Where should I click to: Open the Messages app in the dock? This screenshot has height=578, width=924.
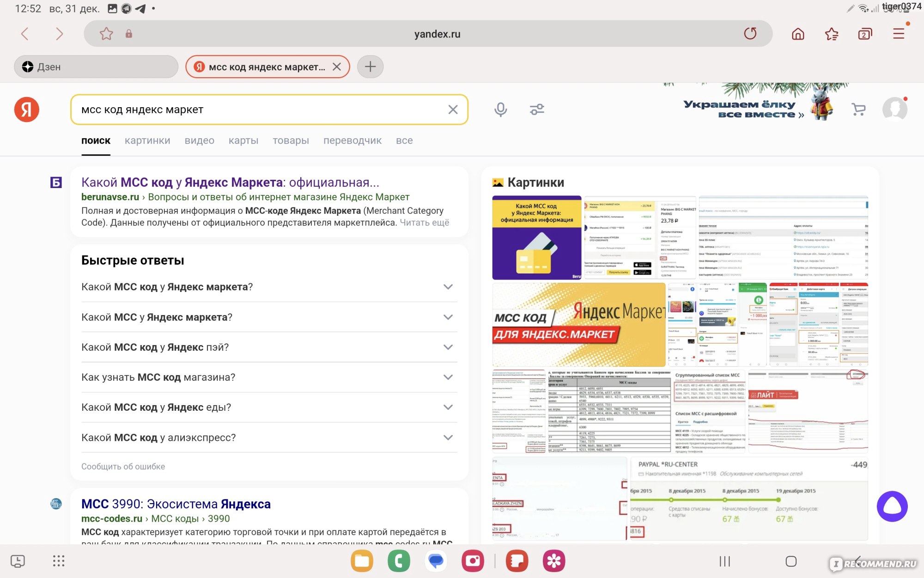[x=436, y=561]
